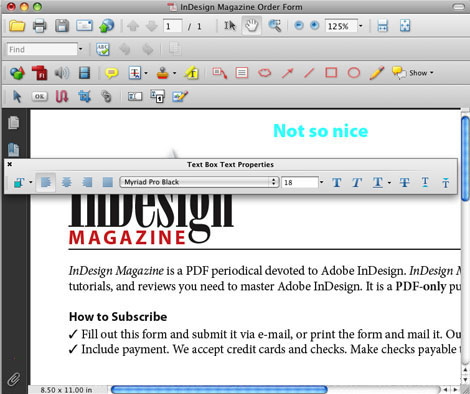Open the Find options dropdown arrow
Screen dimensions: 470x394
click(80, 50)
